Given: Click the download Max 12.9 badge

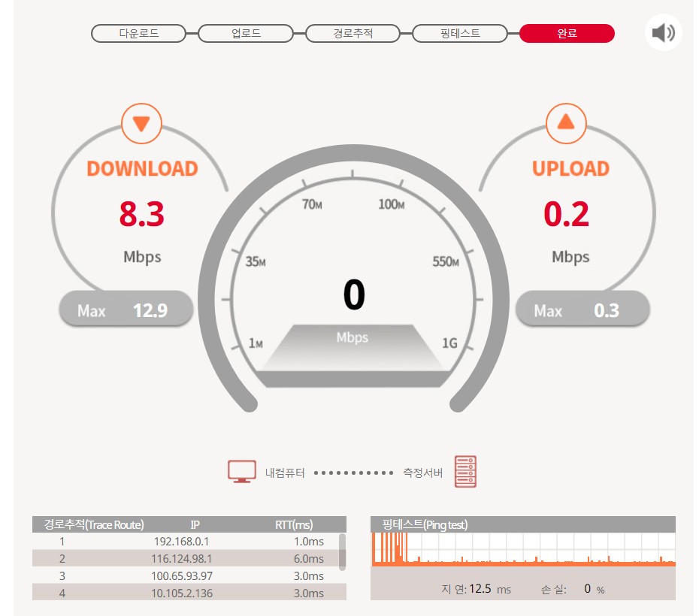Looking at the screenshot, I should pos(126,310).
